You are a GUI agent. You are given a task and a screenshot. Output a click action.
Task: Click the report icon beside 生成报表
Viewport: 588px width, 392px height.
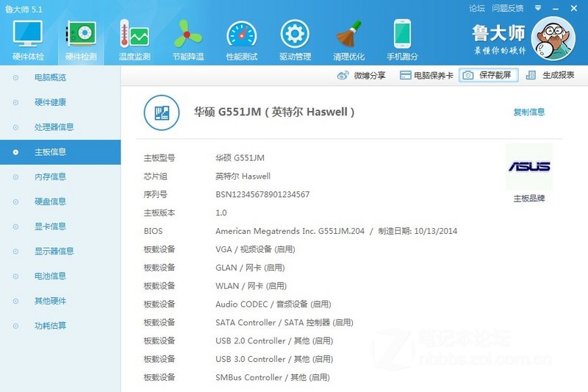point(531,76)
